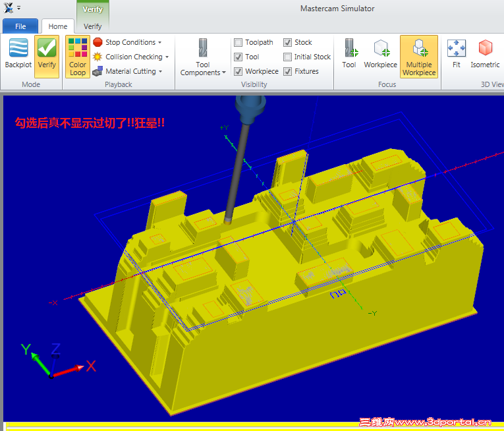Select the Verify ribbon tab
Image resolution: width=504 pixels, height=431 pixels.
93,26
